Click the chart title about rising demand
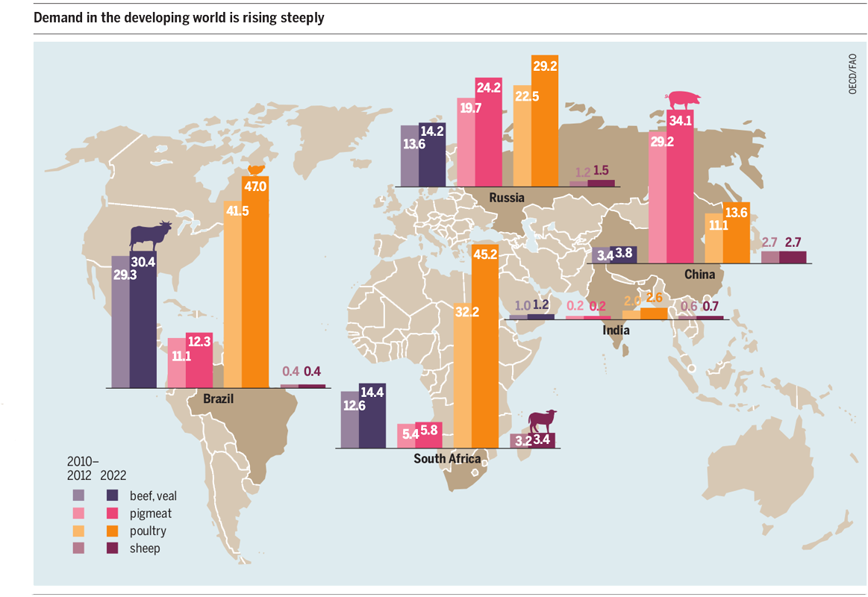The height and width of the screenshot is (597, 868). tap(179, 18)
